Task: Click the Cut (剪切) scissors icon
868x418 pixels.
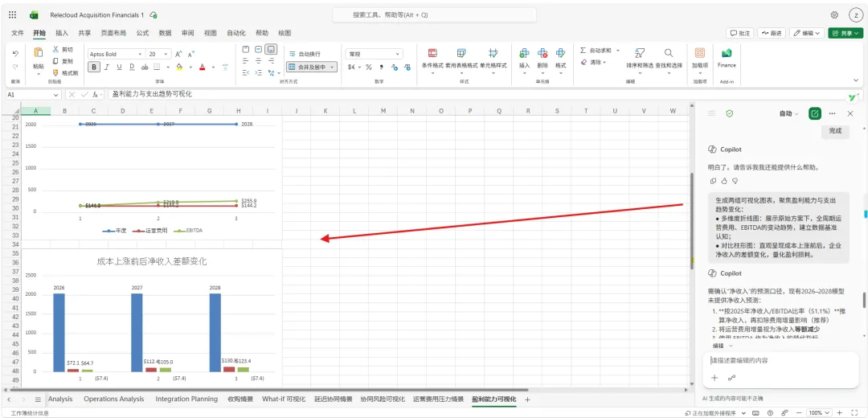Action: (55, 49)
